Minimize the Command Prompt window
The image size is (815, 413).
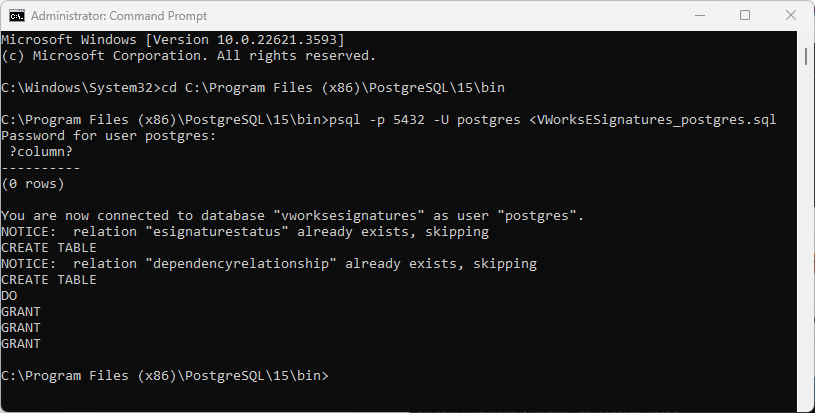tap(700, 16)
